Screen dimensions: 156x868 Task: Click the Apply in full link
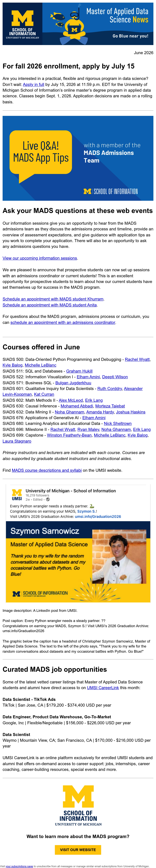(x=34, y=85)
